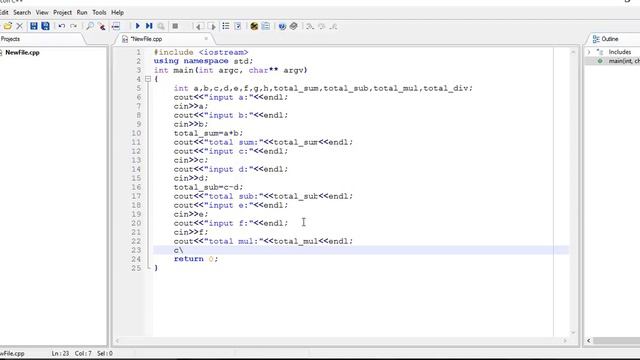Run the program with the blue play icon
The image size is (640, 360).
pyautogui.click(x=138, y=26)
